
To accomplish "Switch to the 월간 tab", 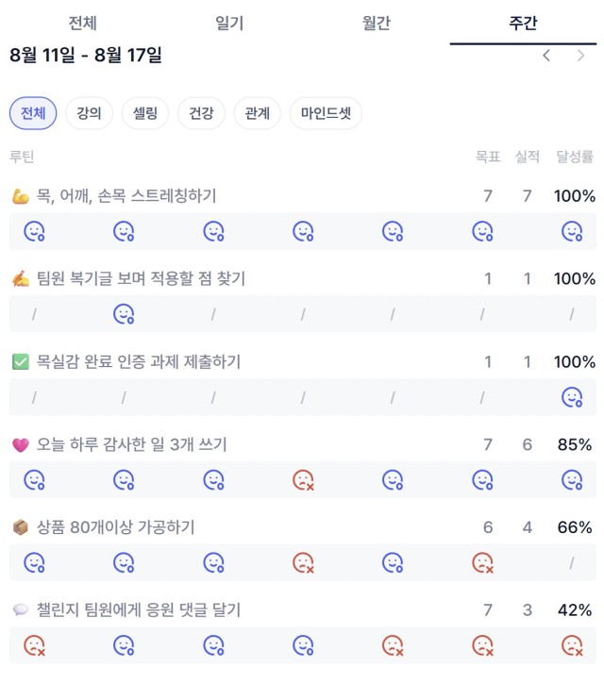I will click(x=377, y=23).
